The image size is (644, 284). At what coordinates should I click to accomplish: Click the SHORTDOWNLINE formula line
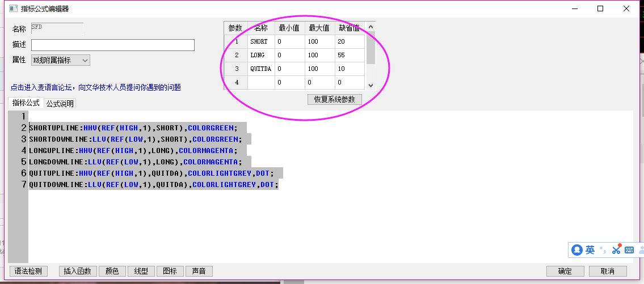click(136, 139)
